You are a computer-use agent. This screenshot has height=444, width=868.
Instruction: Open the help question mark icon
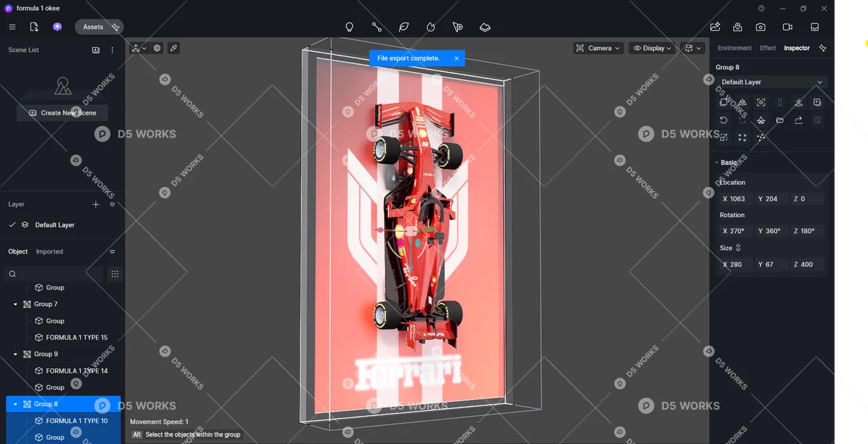(x=762, y=9)
